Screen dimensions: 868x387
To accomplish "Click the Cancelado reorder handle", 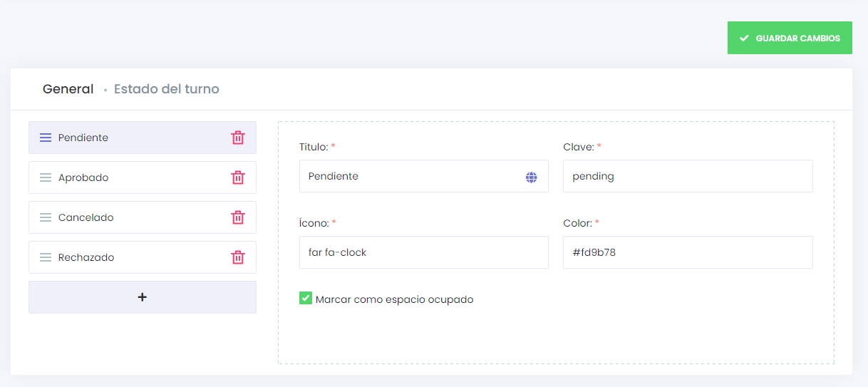I will coord(46,217).
